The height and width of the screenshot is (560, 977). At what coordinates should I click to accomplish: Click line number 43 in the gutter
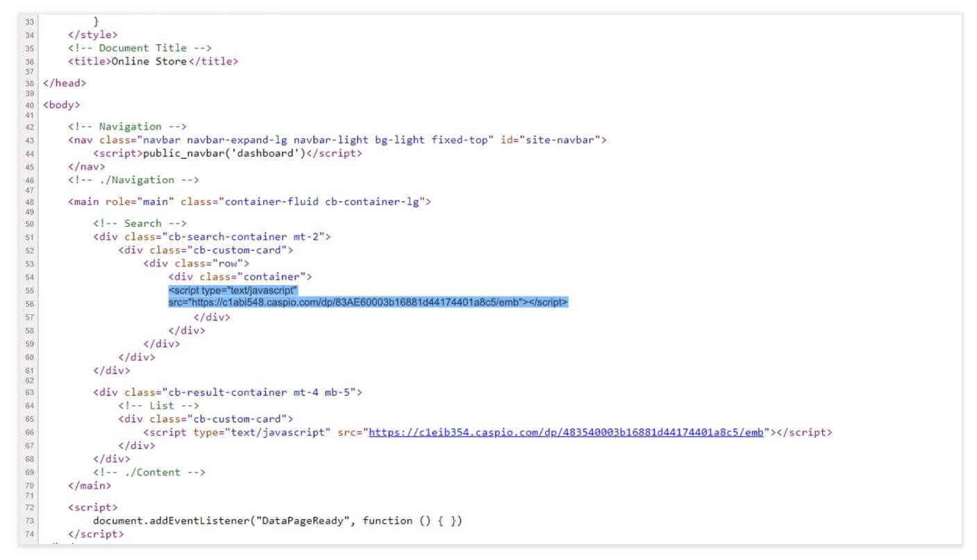click(29, 140)
